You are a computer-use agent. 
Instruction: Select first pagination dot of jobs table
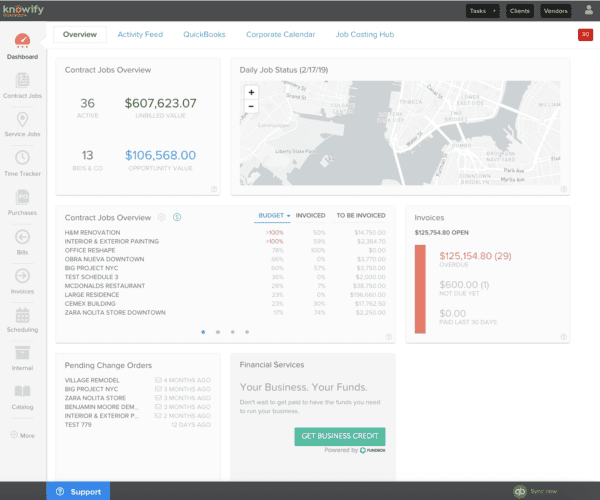coord(203,332)
